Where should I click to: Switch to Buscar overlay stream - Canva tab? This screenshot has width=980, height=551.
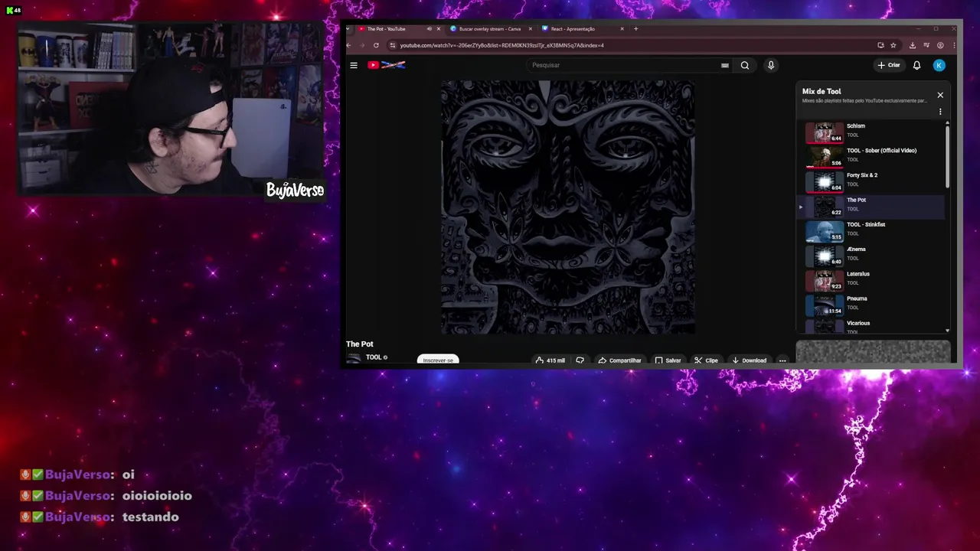(x=489, y=29)
